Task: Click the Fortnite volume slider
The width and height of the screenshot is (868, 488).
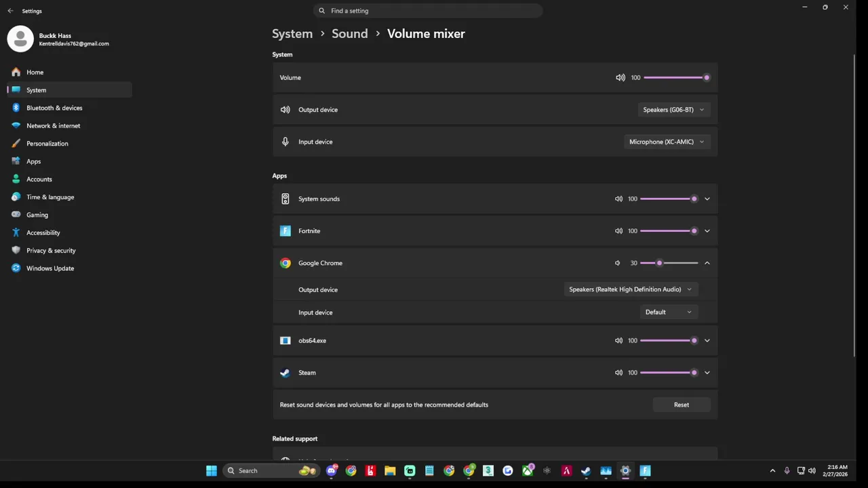Action: pos(669,230)
